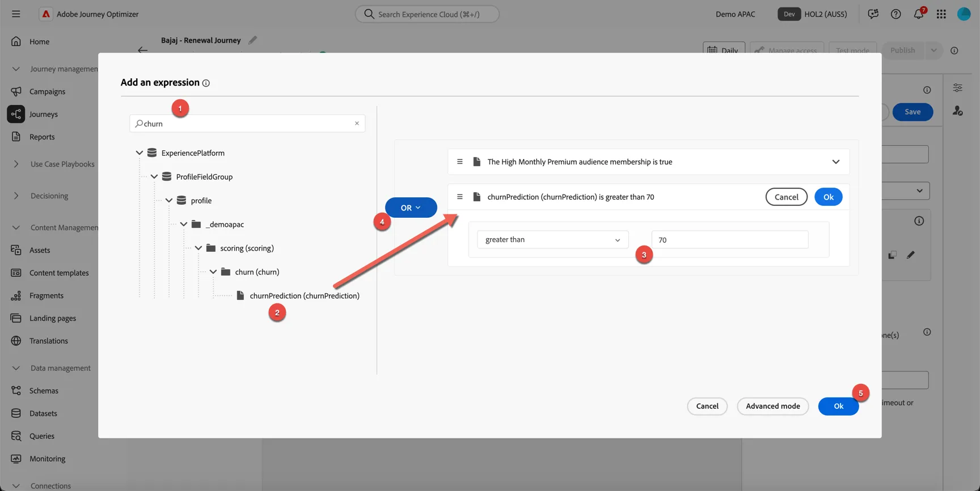Viewport: 980px width, 491px height.
Task: Go back with the arrow icon
Action: tap(142, 50)
